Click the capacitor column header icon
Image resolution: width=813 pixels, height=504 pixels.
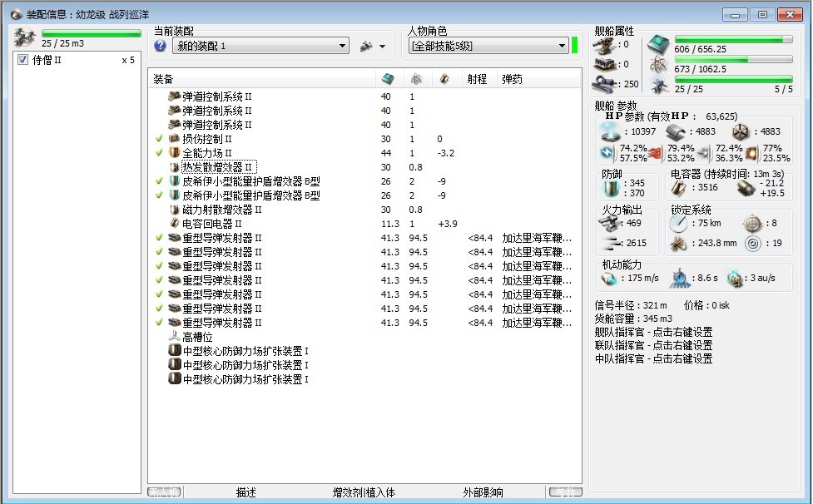(444, 79)
